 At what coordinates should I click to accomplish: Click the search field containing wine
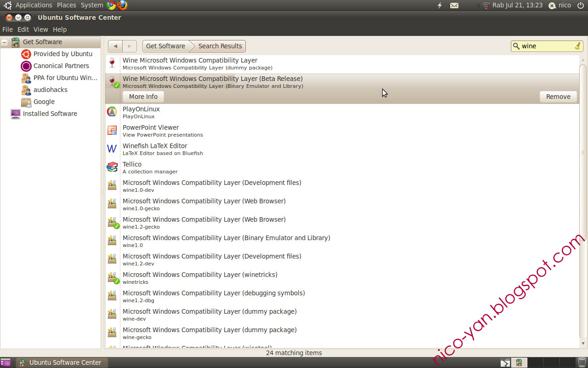tap(547, 46)
